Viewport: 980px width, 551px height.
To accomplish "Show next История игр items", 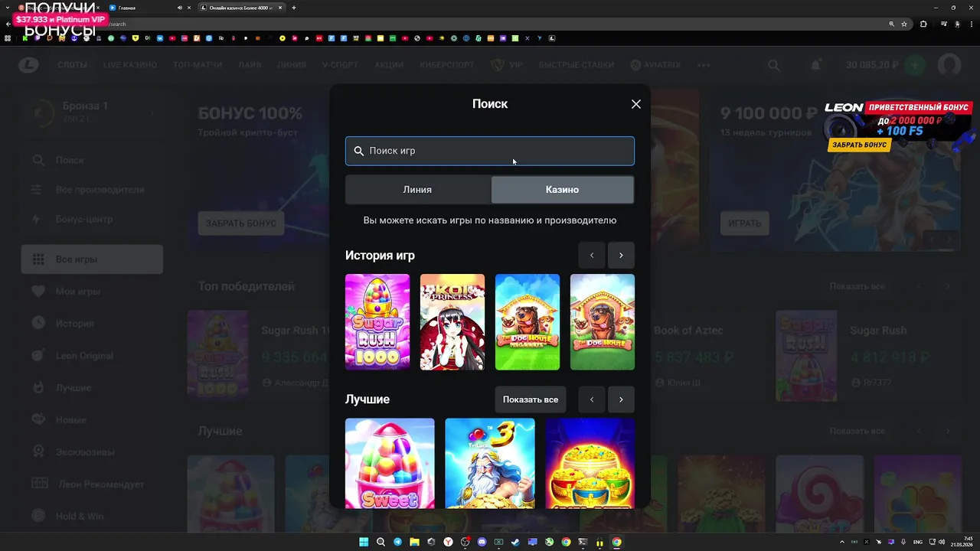I will (x=621, y=256).
